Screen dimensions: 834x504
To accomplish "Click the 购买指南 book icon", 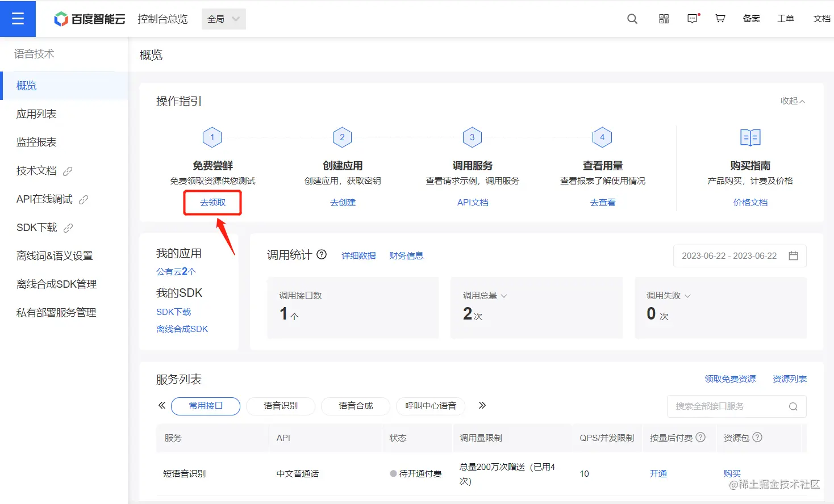I will pos(750,137).
